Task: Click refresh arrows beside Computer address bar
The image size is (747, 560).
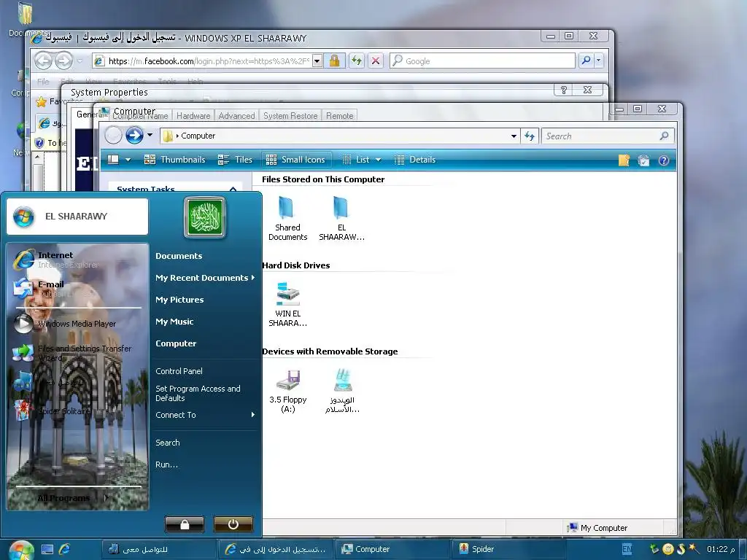Action: point(530,136)
